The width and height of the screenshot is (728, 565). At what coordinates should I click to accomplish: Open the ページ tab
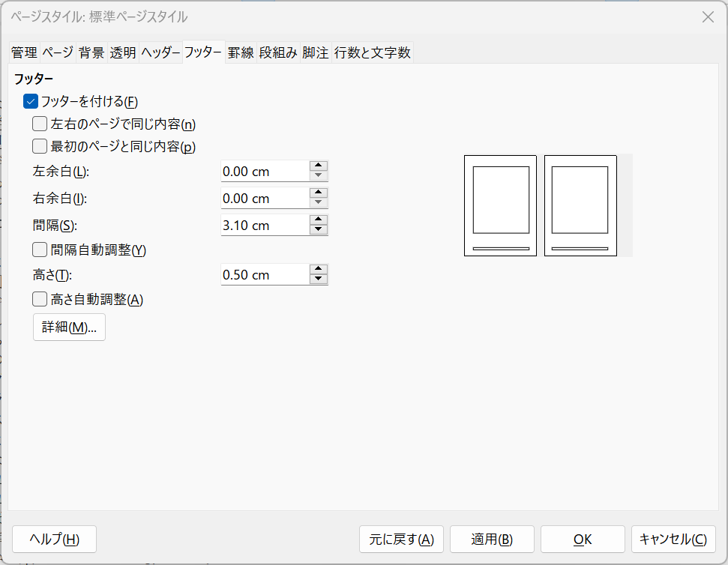click(x=58, y=52)
